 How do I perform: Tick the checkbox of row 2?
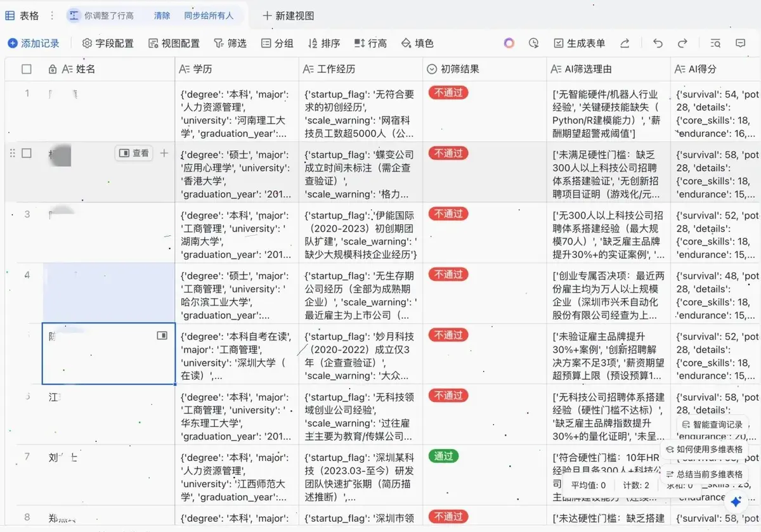(27, 153)
